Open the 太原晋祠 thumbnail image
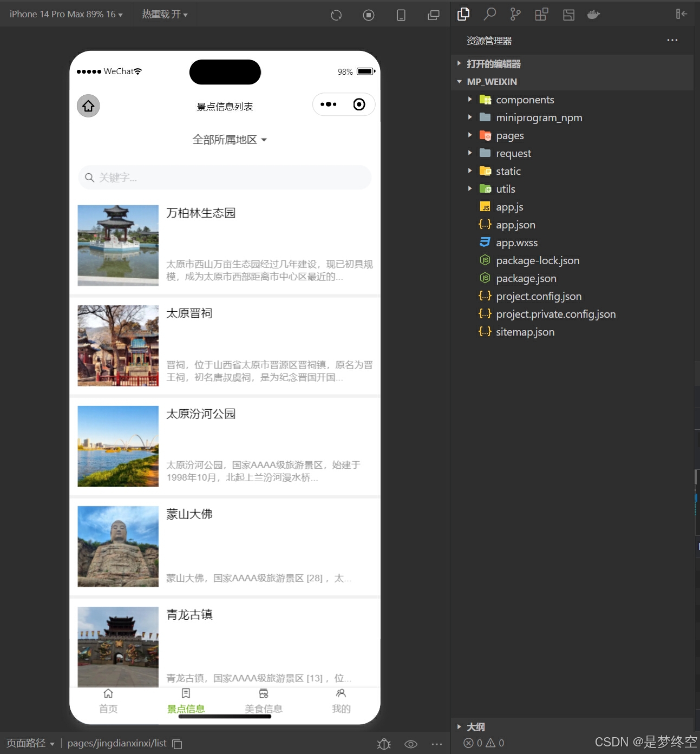Screen dimensions: 700x754 pos(118,345)
